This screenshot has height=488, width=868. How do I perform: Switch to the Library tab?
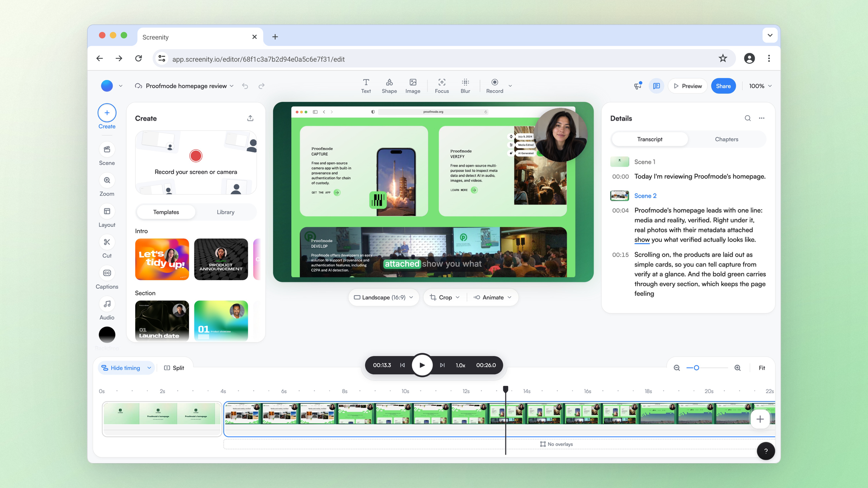[226, 212]
